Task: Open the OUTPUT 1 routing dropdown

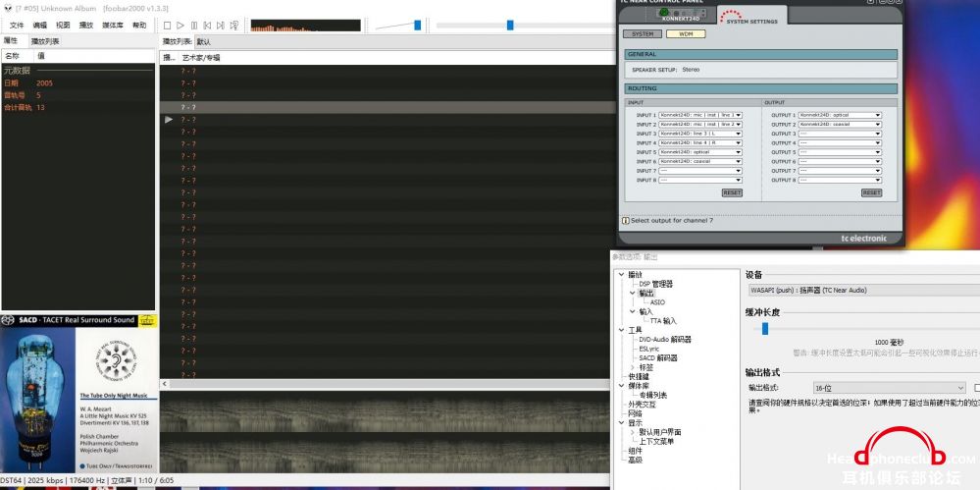Action: [x=840, y=115]
